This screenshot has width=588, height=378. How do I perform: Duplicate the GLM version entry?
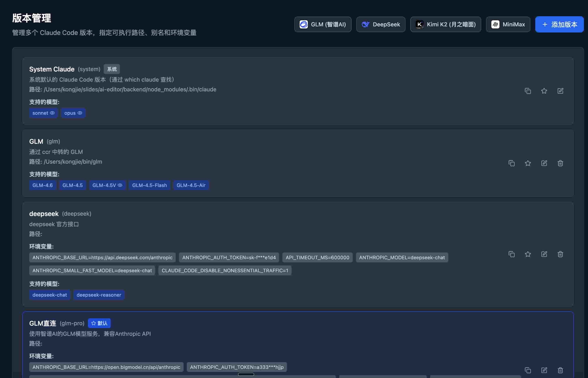[511, 163]
